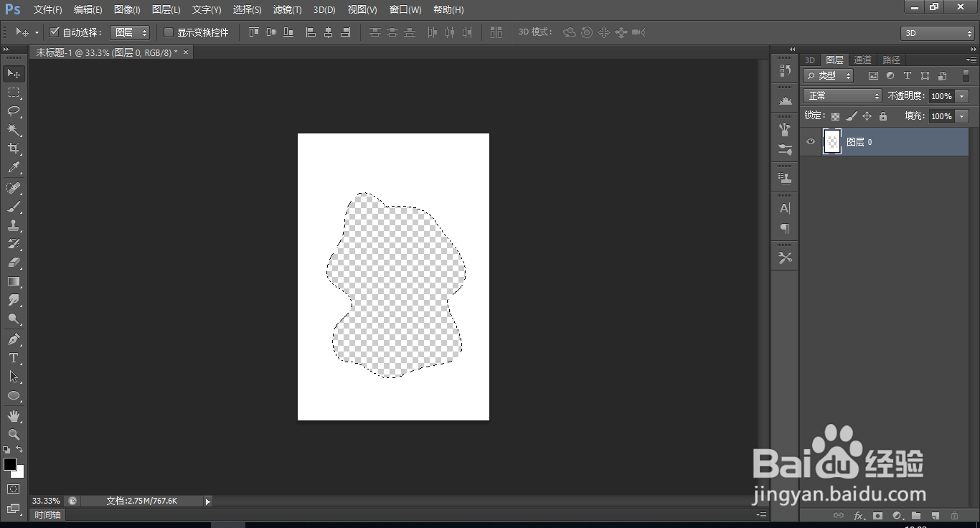
Task: Expand status bar info arrow
Action: (208, 501)
